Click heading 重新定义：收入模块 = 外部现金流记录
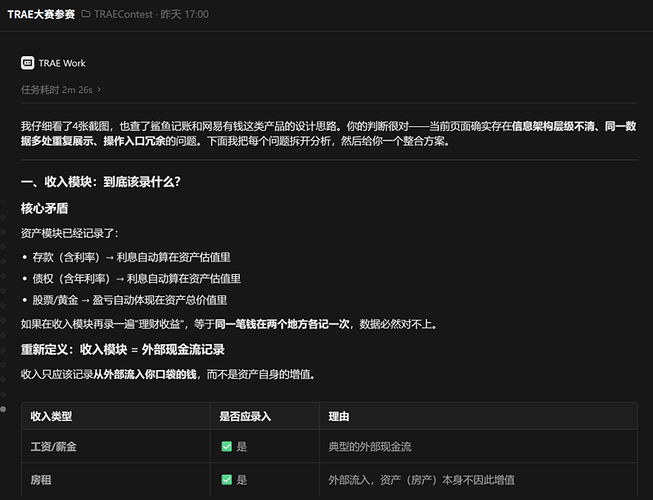Viewport: 653px width, 500px height. 123,350
